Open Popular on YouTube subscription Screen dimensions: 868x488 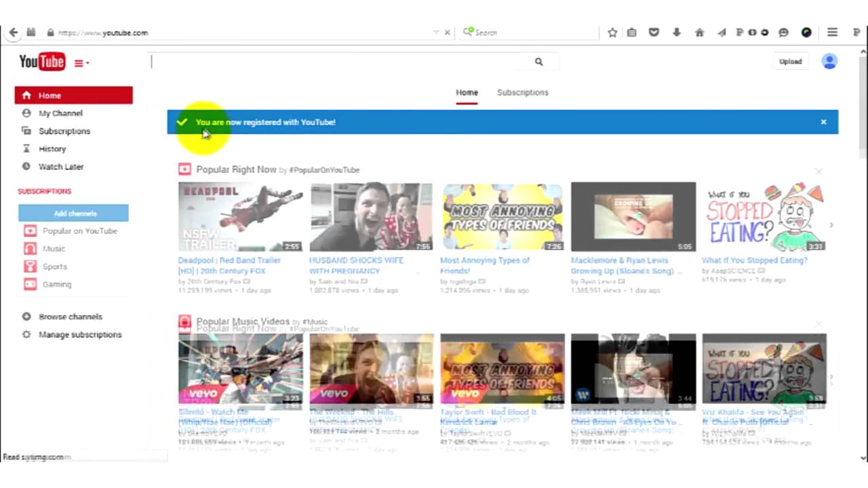point(80,231)
